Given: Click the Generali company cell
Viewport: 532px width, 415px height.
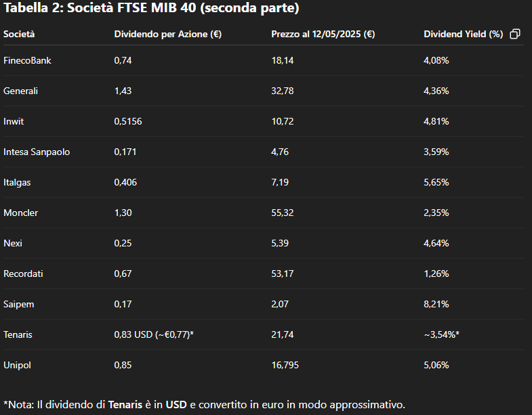Looking at the screenshot, I should pos(20,91).
